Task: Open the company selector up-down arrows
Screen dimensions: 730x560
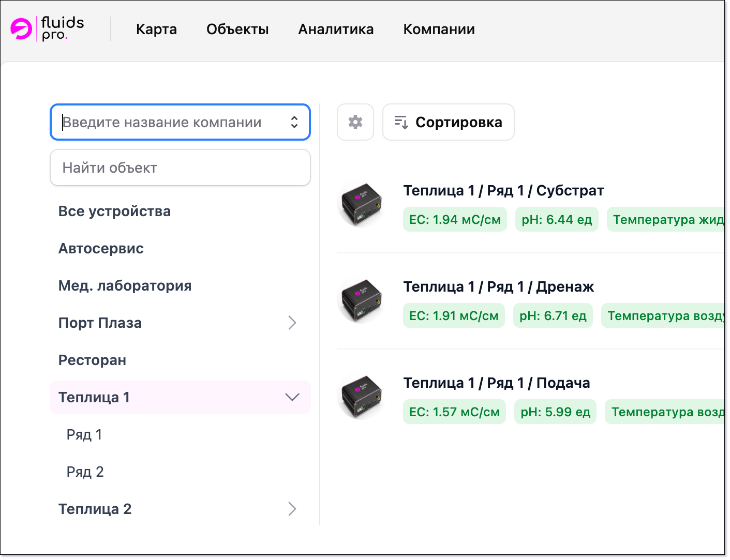Action: coord(294,122)
